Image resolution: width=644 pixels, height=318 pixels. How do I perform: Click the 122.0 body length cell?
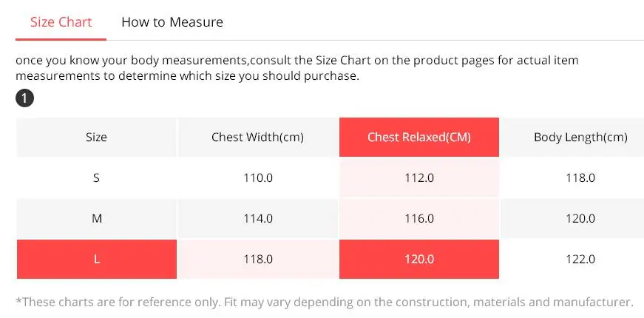580,259
